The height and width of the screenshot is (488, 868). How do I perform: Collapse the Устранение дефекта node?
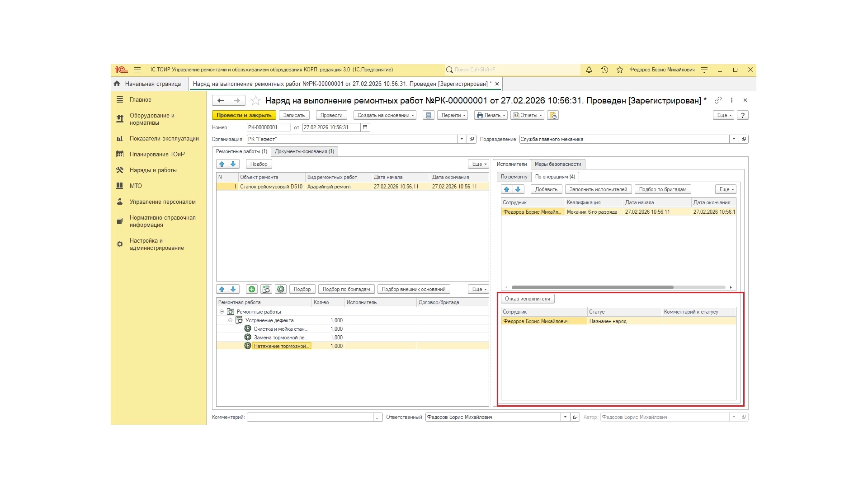tap(230, 320)
